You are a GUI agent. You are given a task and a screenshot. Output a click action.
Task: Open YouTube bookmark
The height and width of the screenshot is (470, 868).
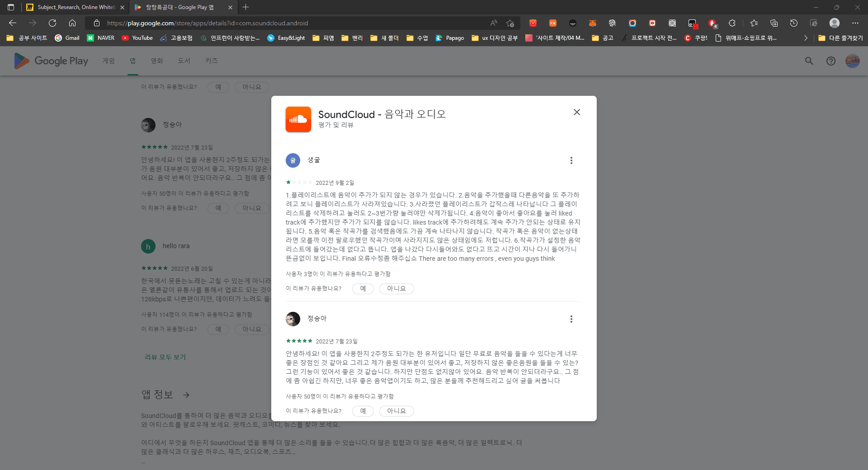coord(137,38)
